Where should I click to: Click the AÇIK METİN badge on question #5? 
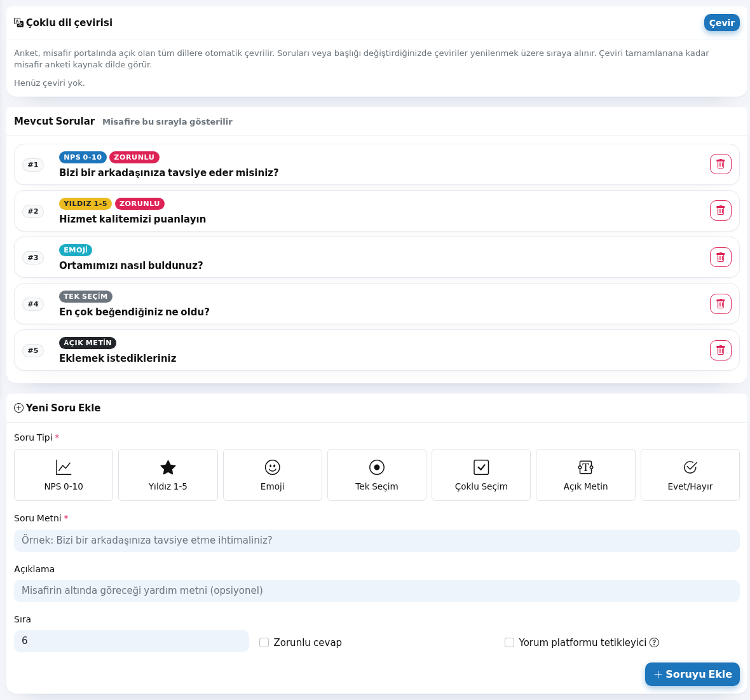(88, 343)
